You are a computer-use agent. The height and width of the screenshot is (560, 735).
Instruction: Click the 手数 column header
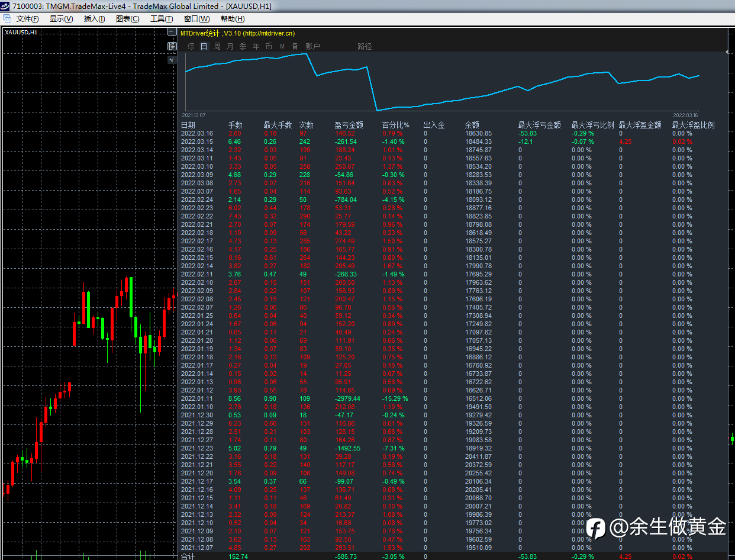point(235,125)
